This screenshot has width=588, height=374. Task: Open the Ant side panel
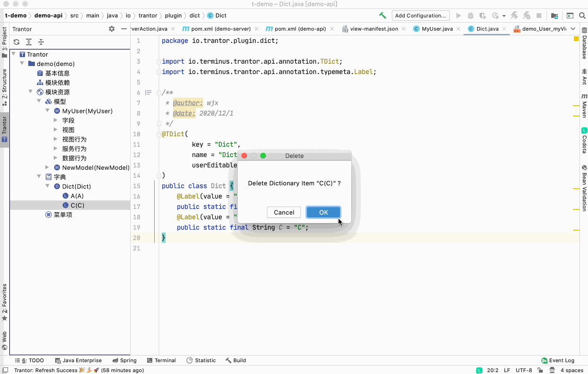point(584,76)
